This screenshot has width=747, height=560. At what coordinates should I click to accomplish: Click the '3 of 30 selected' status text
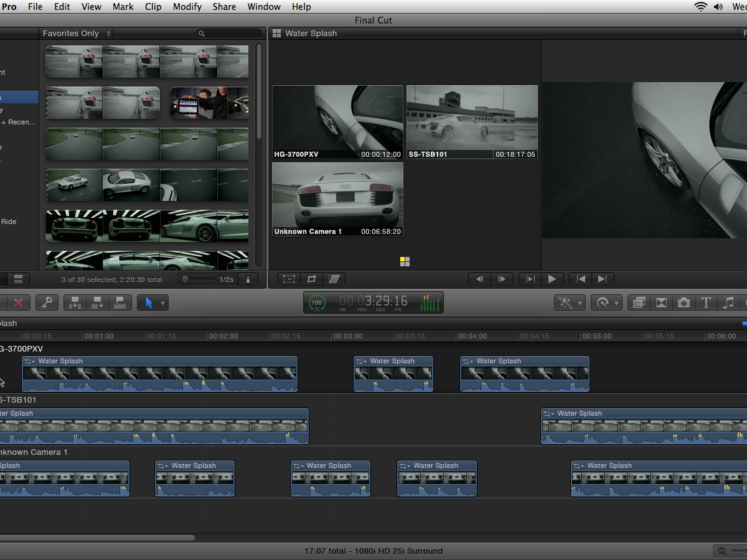(x=112, y=280)
